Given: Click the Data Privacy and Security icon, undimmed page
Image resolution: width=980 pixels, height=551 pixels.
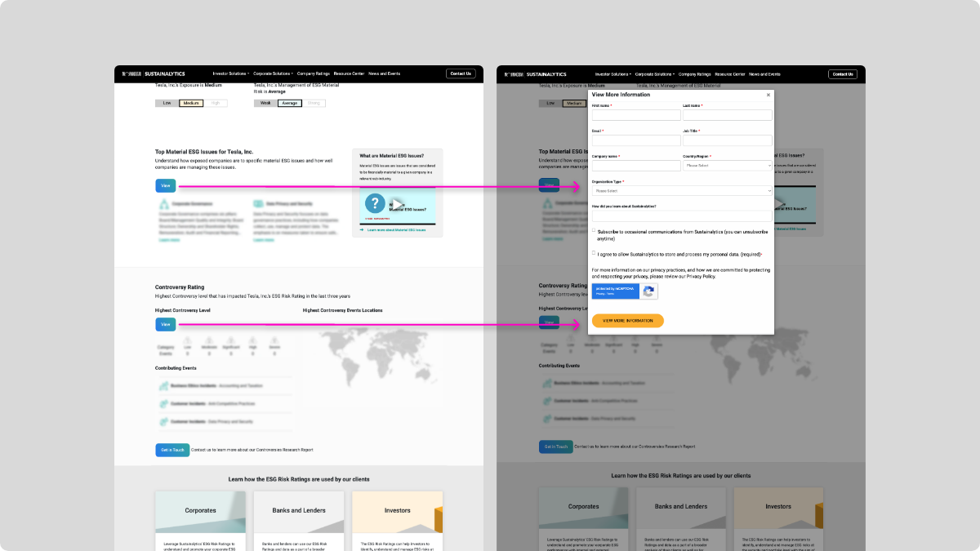Looking at the screenshot, I should click(x=258, y=203).
